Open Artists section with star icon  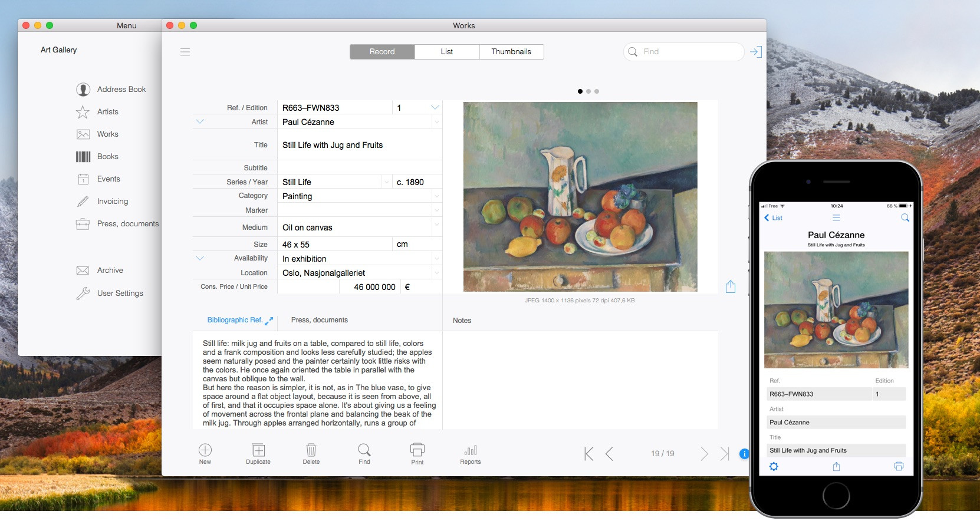(97, 111)
